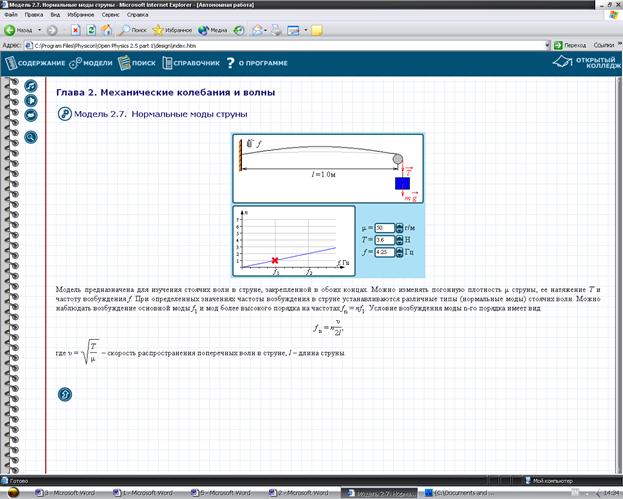Click the magnifier sidebar icon
This screenshot has height=499, width=623.
pyautogui.click(x=31, y=137)
